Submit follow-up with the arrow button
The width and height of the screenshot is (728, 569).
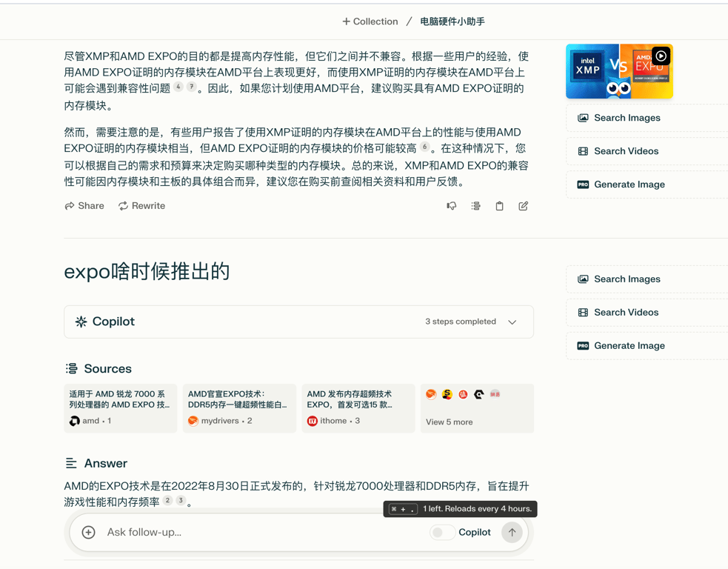point(512,532)
